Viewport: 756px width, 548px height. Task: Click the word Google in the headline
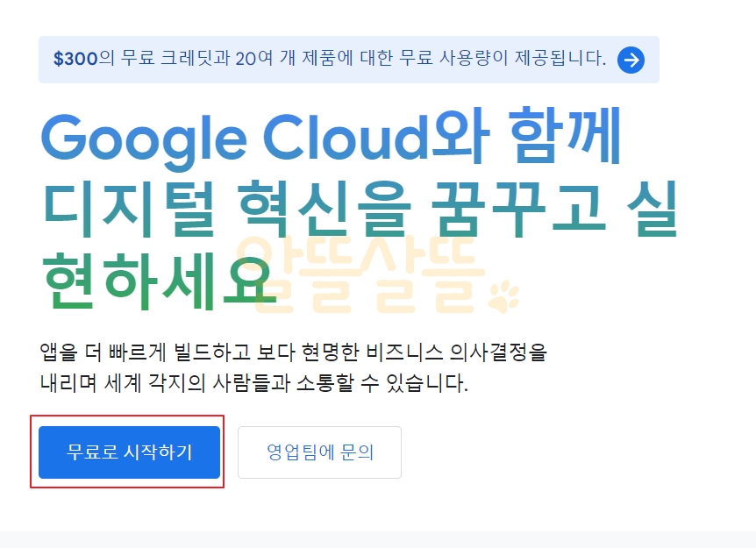point(144,139)
